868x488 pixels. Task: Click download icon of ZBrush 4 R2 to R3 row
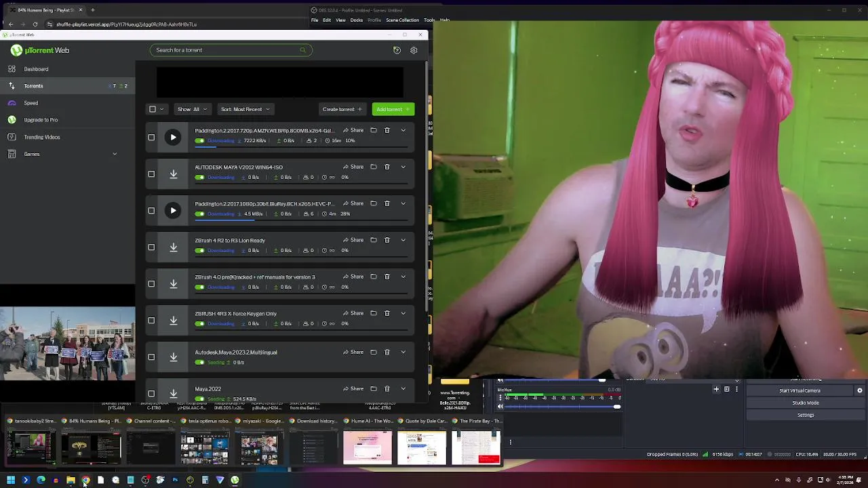point(173,247)
